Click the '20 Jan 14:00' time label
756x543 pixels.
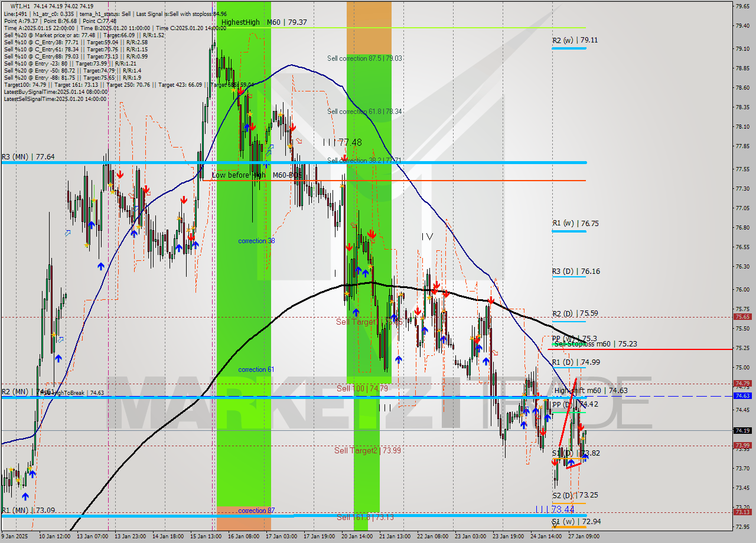coord(357,537)
